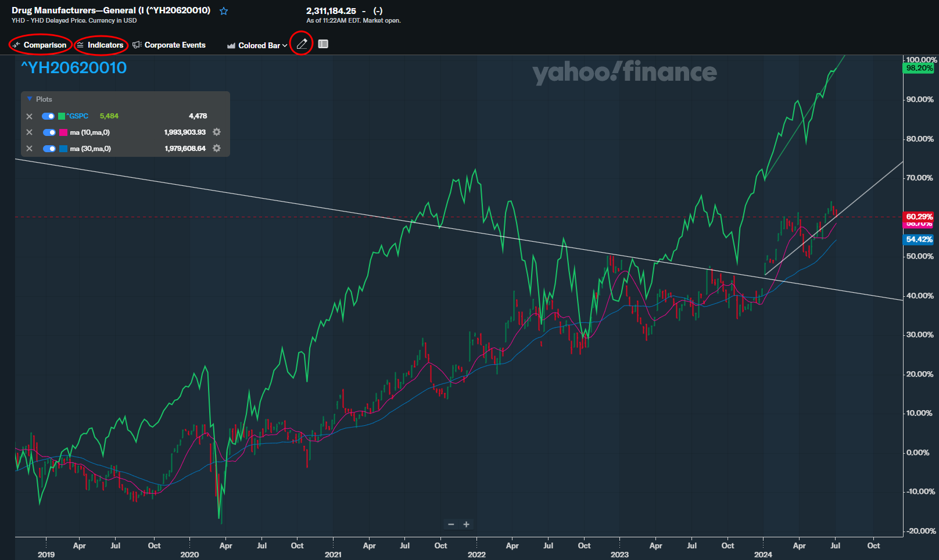The height and width of the screenshot is (560, 939).
Task: Add symbol to watchlist with star icon
Action: click(x=224, y=11)
